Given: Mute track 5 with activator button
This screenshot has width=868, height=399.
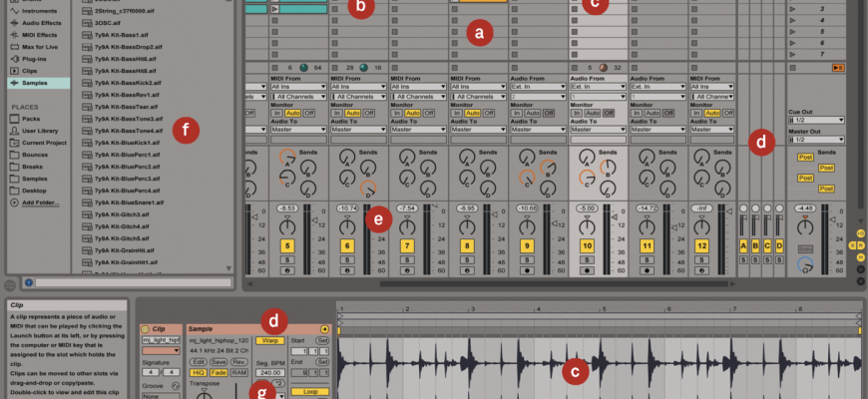Looking at the screenshot, I should [x=288, y=245].
